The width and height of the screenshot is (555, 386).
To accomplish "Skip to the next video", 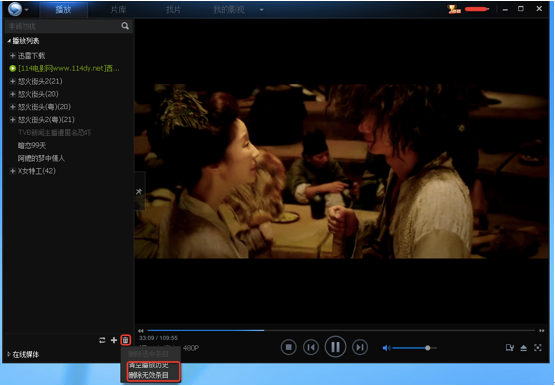I will click(360, 347).
